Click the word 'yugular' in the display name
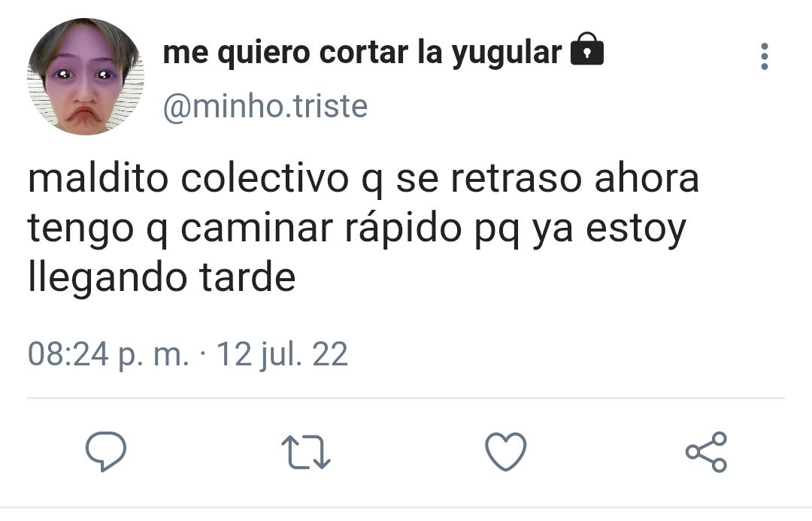812x521 pixels. 507,54
